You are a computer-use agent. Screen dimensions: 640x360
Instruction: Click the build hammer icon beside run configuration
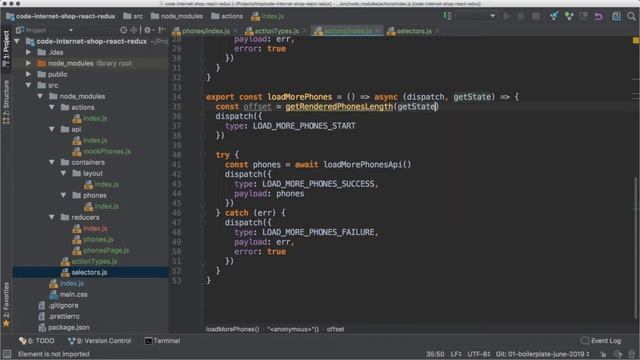(x=447, y=16)
